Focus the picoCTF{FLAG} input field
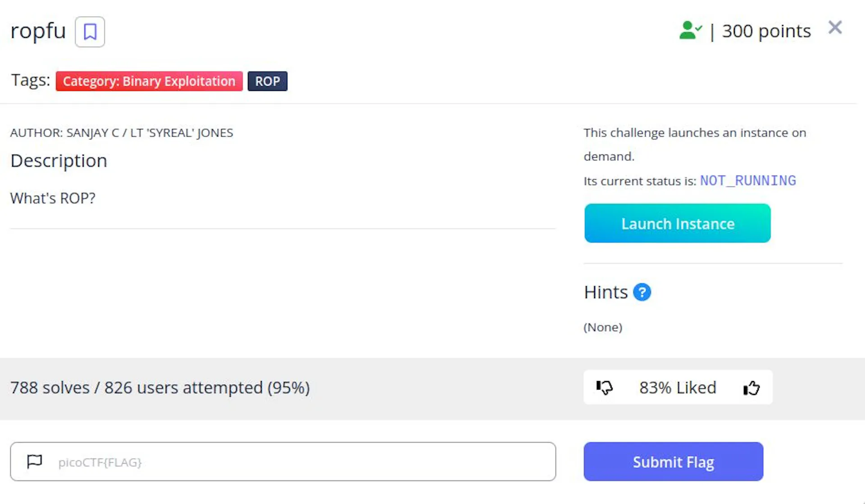865x504 pixels. click(283, 462)
